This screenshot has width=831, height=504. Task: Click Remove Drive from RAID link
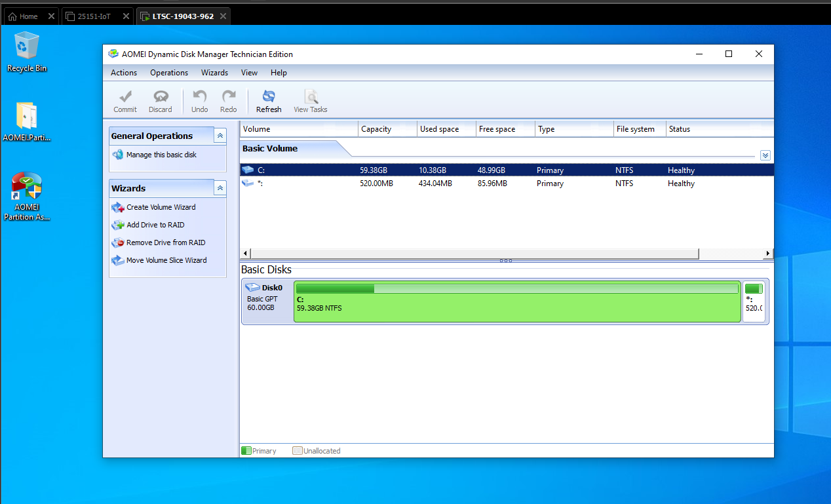coord(166,242)
